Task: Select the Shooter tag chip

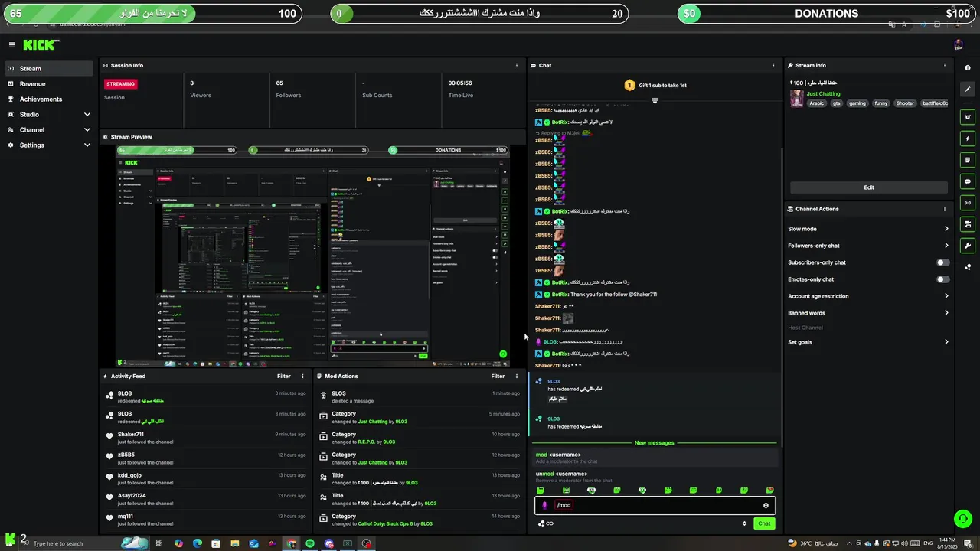Action: [905, 103]
